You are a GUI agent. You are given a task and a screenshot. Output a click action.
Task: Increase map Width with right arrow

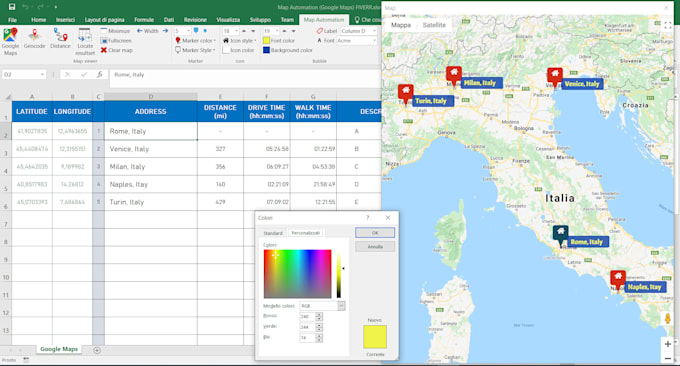point(165,31)
